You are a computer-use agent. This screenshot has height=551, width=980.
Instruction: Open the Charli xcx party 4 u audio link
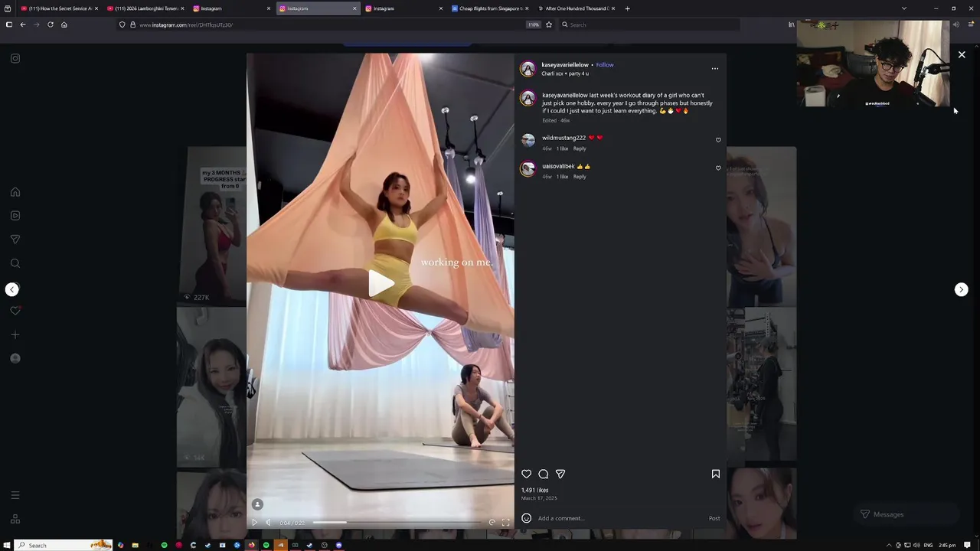tap(565, 73)
